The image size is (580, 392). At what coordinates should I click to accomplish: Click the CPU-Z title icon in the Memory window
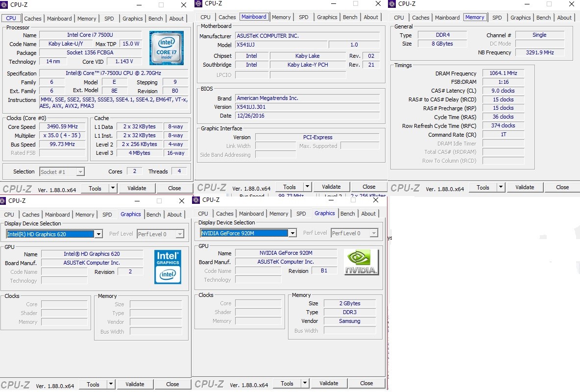pyautogui.click(x=392, y=4)
